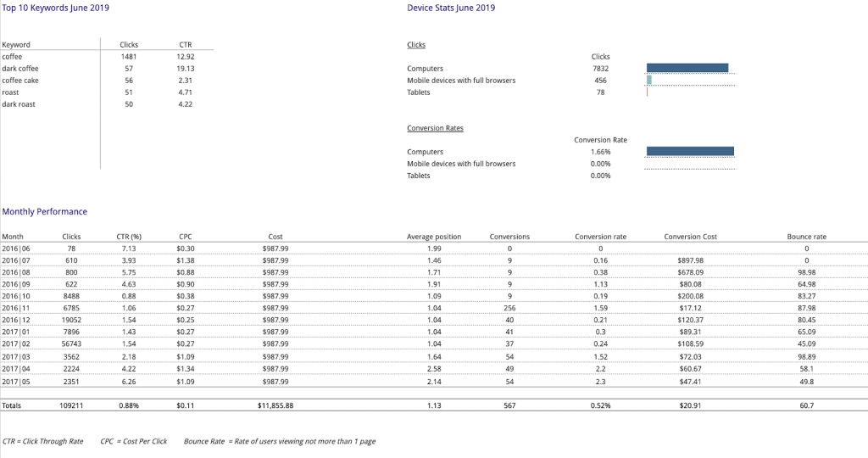Click the 'Top 10 Keywords June 2019' heading
This screenshot has width=868, height=458.
55,8
